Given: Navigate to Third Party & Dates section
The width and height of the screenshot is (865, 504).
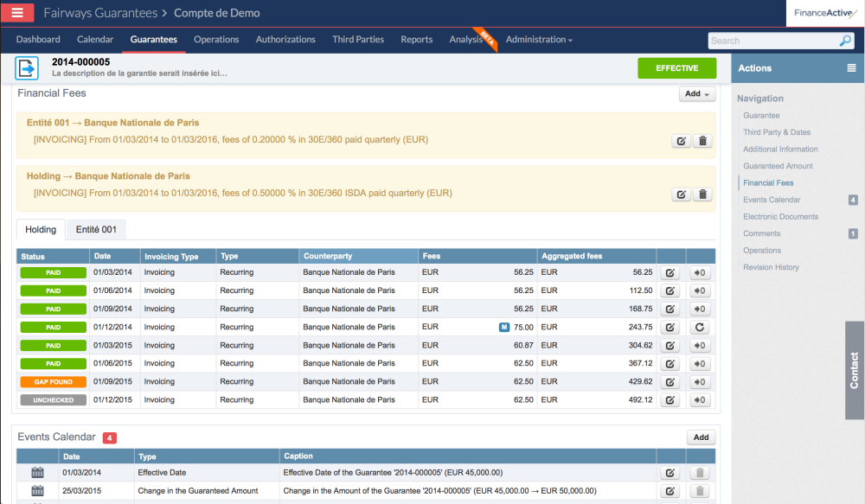Looking at the screenshot, I should [777, 132].
